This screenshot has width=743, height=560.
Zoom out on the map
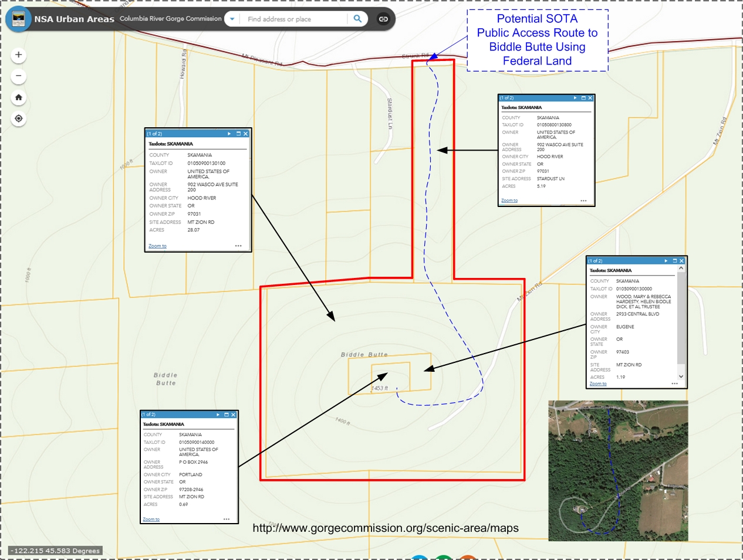19,76
